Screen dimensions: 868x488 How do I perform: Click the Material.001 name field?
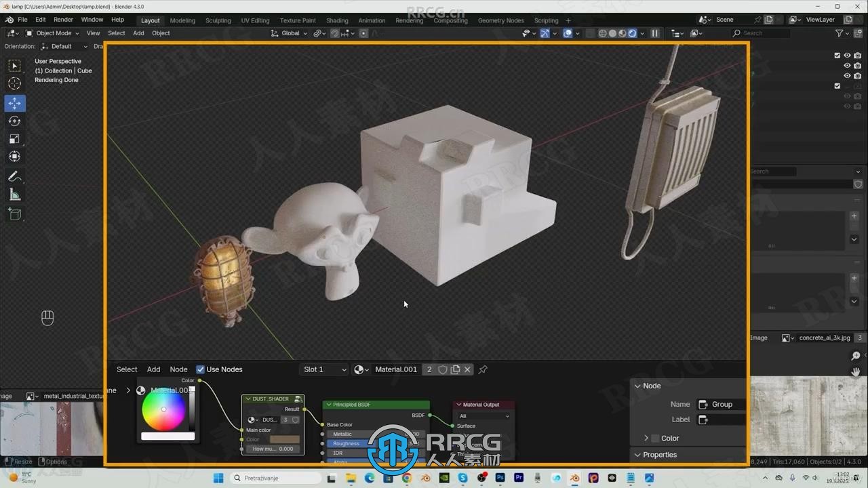(x=396, y=369)
